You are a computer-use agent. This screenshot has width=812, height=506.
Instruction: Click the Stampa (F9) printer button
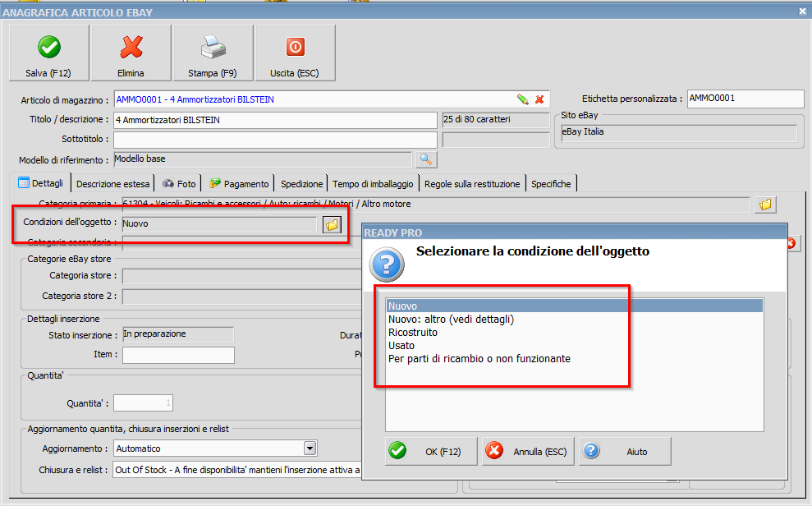[213, 53]
